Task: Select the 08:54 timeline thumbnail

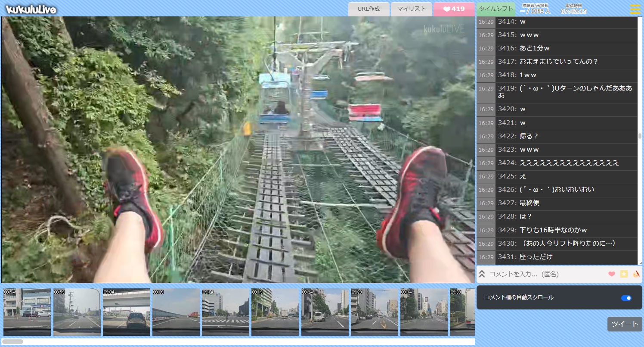Action: [27, 312]
